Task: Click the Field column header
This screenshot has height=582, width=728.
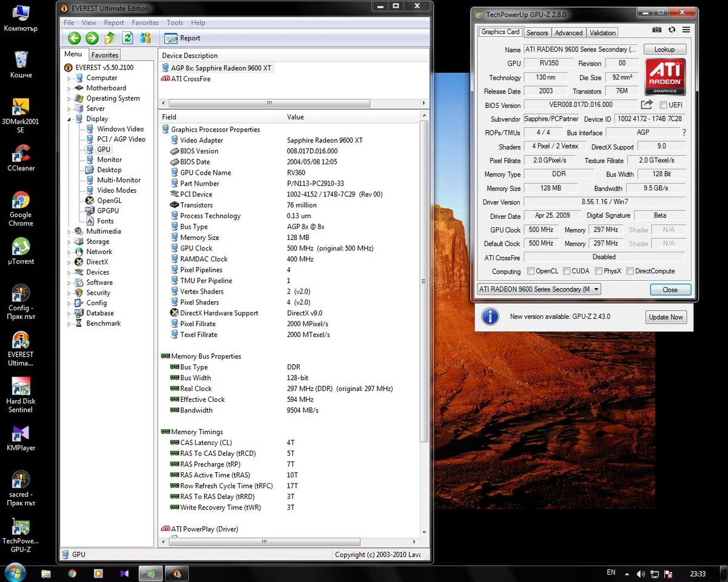Action: pyautogui.click(x=221, y=117)
